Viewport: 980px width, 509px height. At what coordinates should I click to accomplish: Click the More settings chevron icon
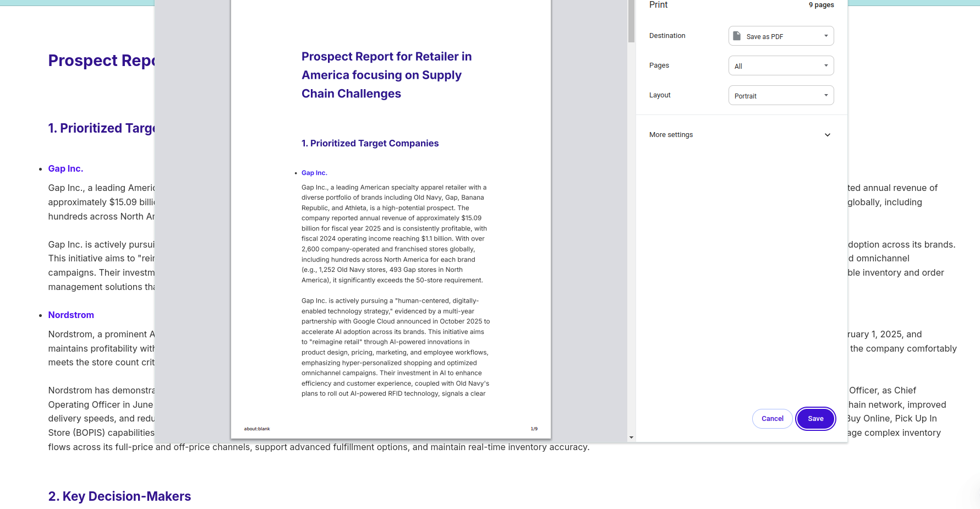point(827,135)
